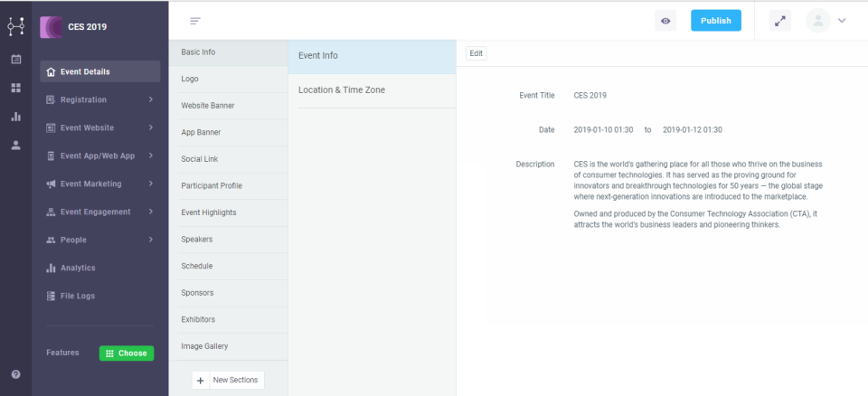Open the Event Engagement menu item
This screenshot has width=868, height=396.
[x=100, y=212]
